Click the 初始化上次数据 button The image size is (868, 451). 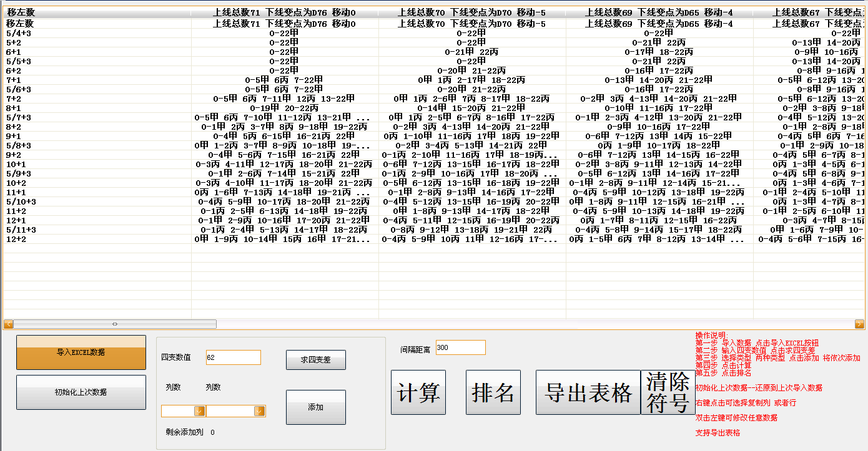[x=81, y=392]
